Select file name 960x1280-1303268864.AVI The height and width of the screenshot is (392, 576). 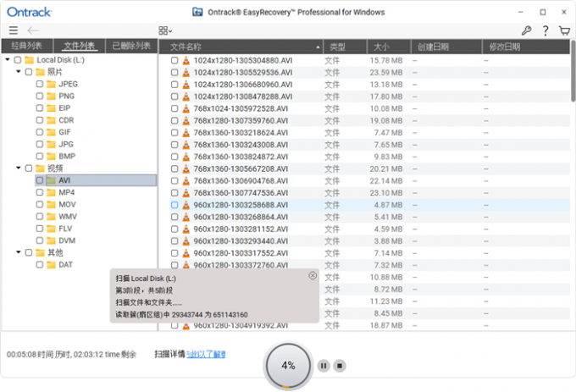coord(241,217)
